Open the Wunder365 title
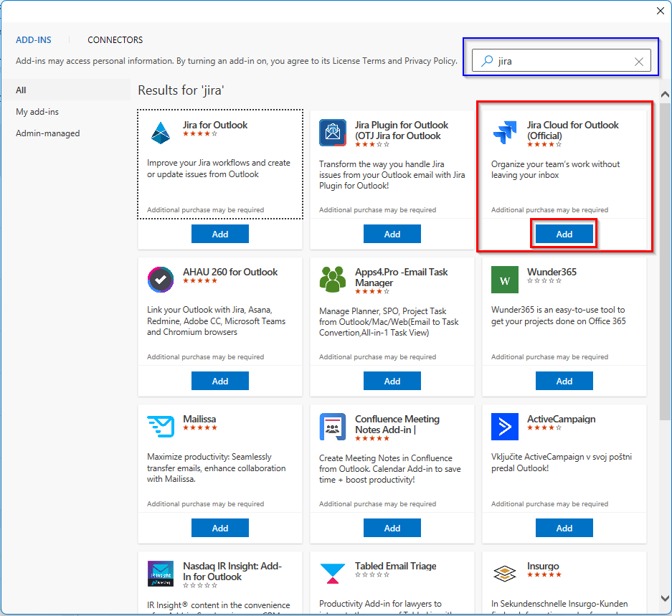 click(552, 273)
